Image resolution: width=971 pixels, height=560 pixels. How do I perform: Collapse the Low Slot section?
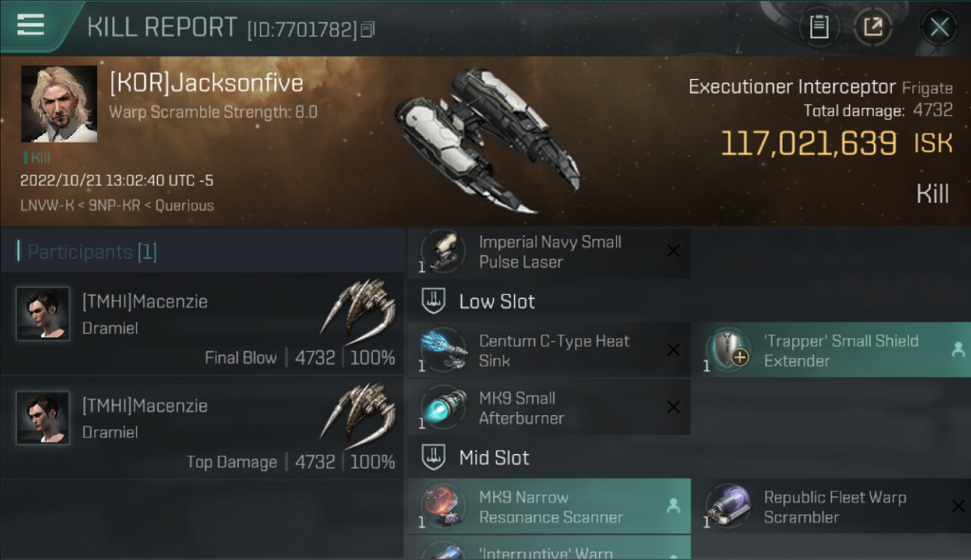coord(478,302)
